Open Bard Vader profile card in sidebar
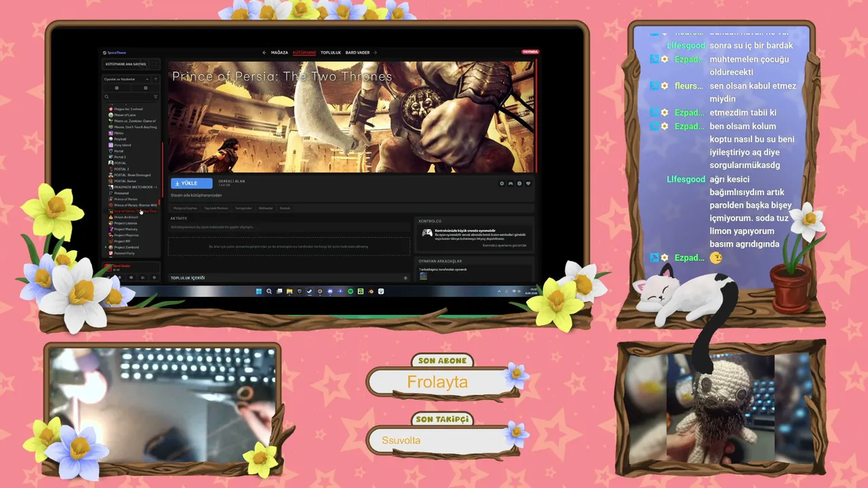 [x=131, y=267]
